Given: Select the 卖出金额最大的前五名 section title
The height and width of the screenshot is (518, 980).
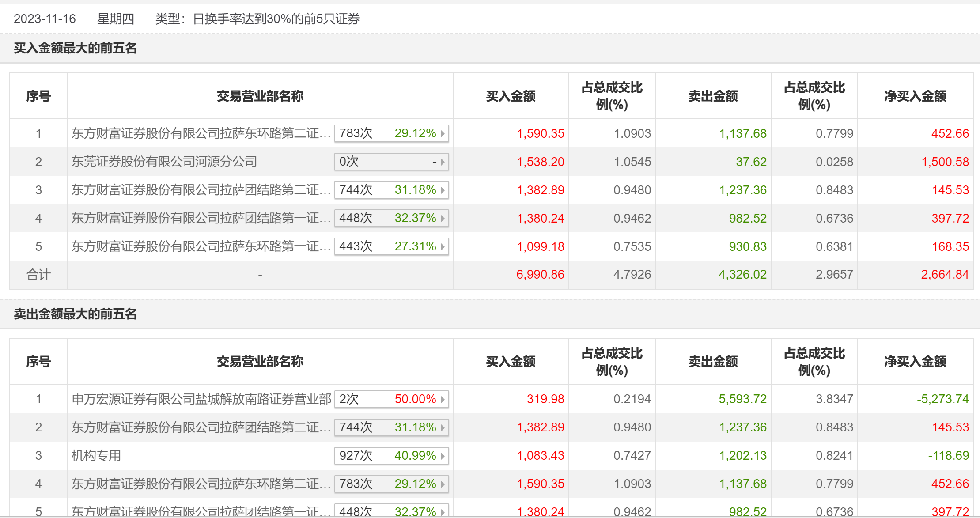Looking at the screenshot, I should pyautogui.click(x=75, y=314).
